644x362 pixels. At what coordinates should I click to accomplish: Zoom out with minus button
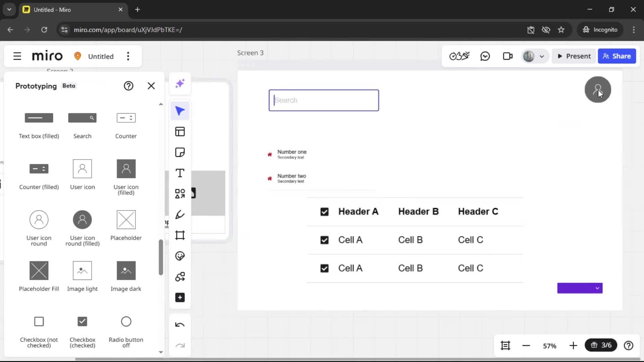(x=526, y=346)
